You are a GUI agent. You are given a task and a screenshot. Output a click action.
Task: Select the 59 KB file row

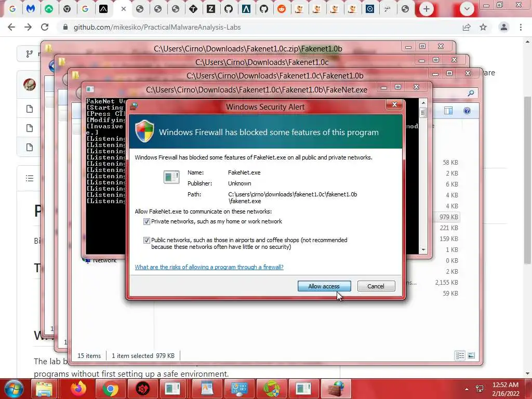pos(450,293)
